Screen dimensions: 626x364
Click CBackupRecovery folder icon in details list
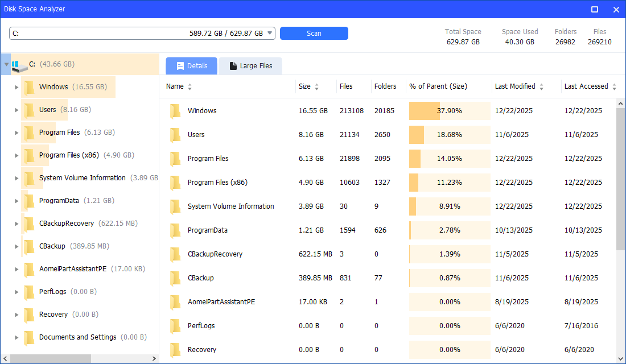pos(175,255)
